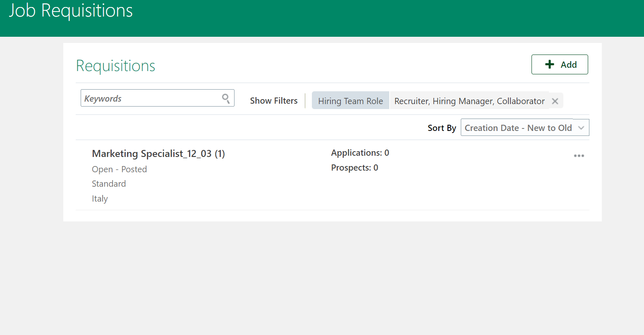
Task: Open the ellipsis actions menu for Marketing Specialist
Action: pyautogui.click(x=579, y=156)
